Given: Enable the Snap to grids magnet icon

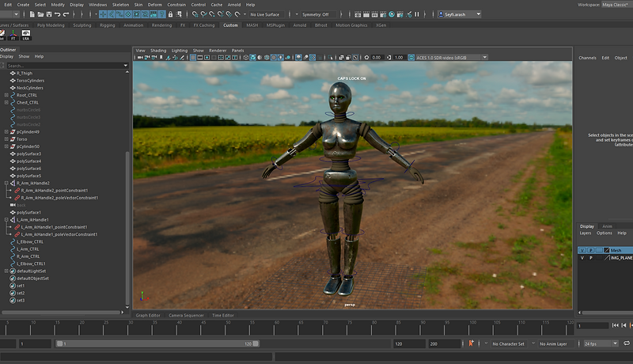Looking at the screenshot, I should point(195,14).
